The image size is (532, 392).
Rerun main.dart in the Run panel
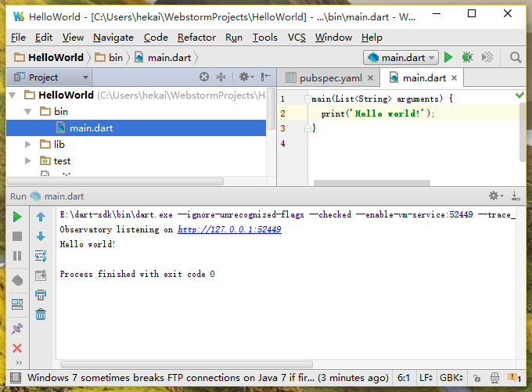pos(17,217)
